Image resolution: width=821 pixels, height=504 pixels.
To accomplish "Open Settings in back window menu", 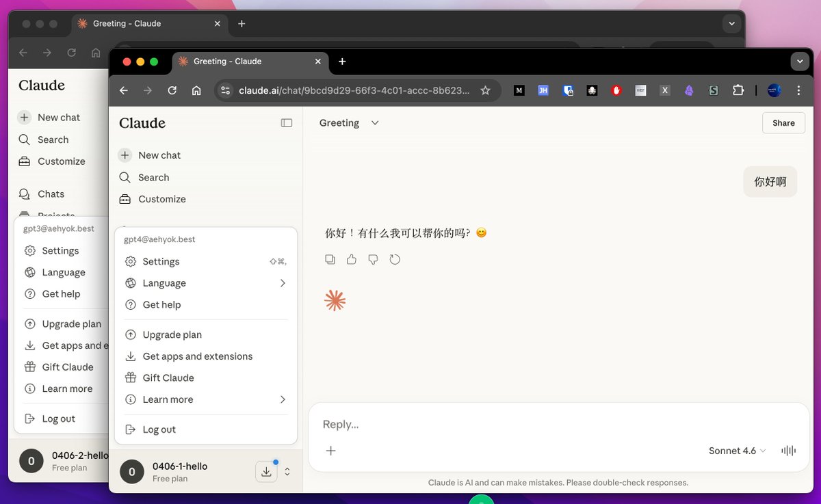I will (x=62, y=251).
